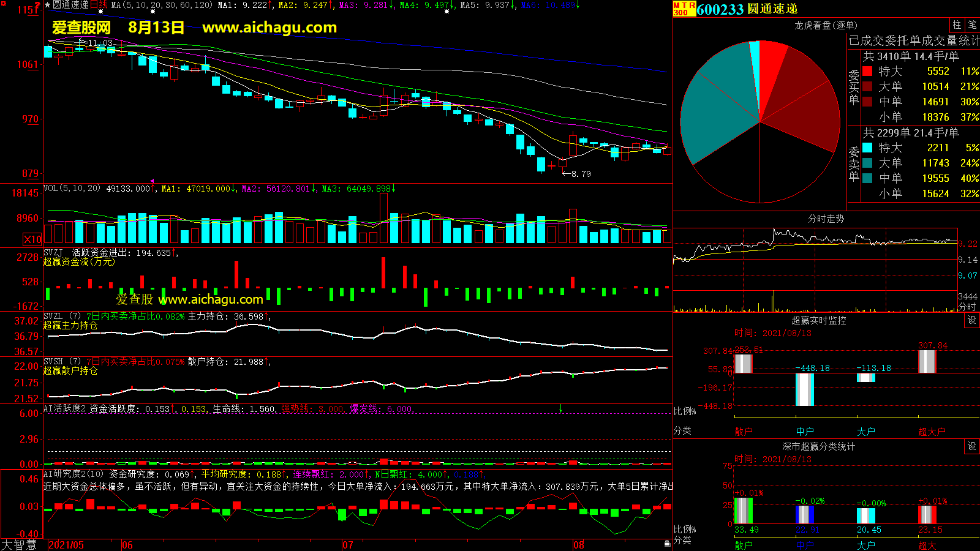Click the red 特大 buy order swatch
The height and width of the screenshot is (551, 980).
pyautogui.click(x=867, y=71)
